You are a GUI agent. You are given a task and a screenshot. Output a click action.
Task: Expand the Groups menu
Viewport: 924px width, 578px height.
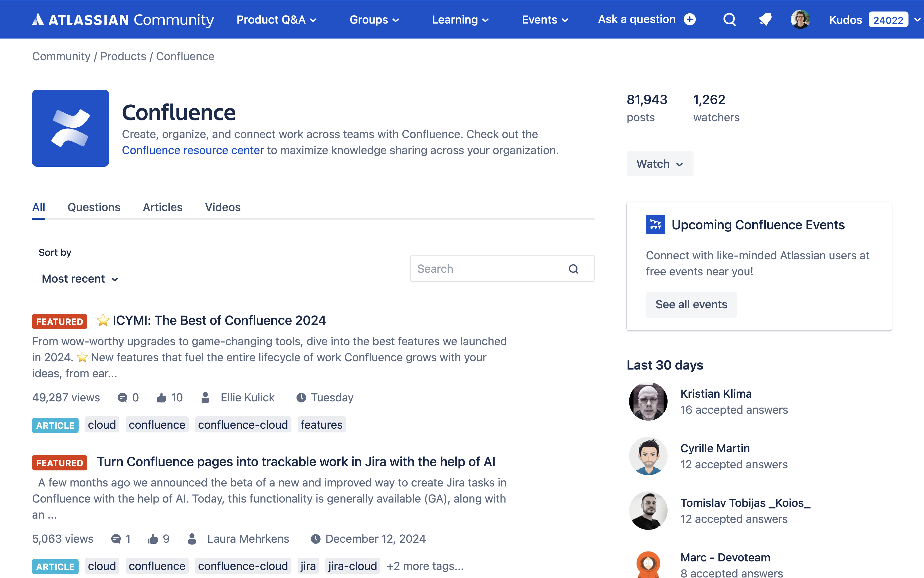(x=374, y=20)
